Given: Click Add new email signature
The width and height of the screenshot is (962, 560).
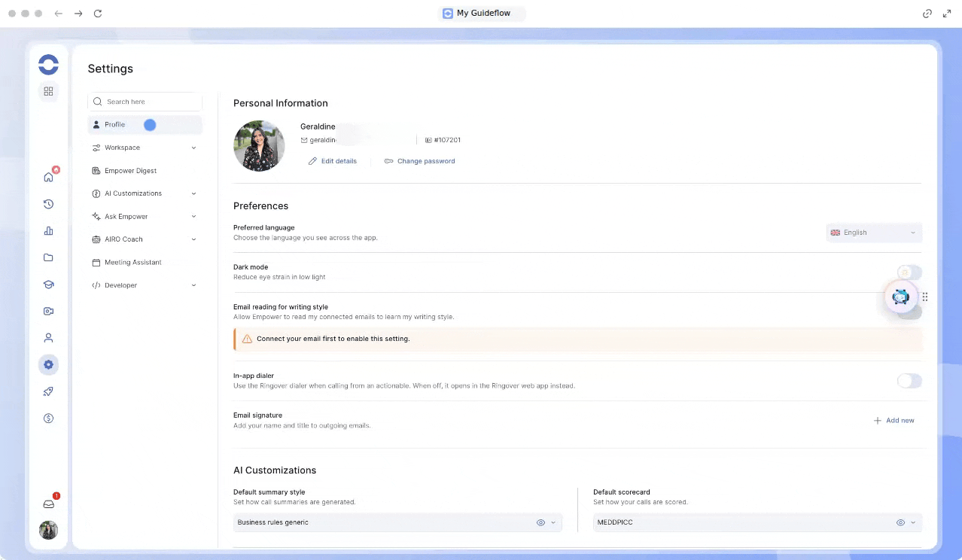Looking at the screenshot, I should pyautogui.click(x=894, y=421).
